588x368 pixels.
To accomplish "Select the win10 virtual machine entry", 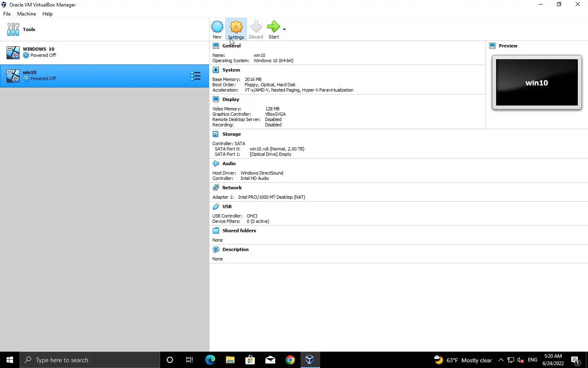I will click(105, 76).
